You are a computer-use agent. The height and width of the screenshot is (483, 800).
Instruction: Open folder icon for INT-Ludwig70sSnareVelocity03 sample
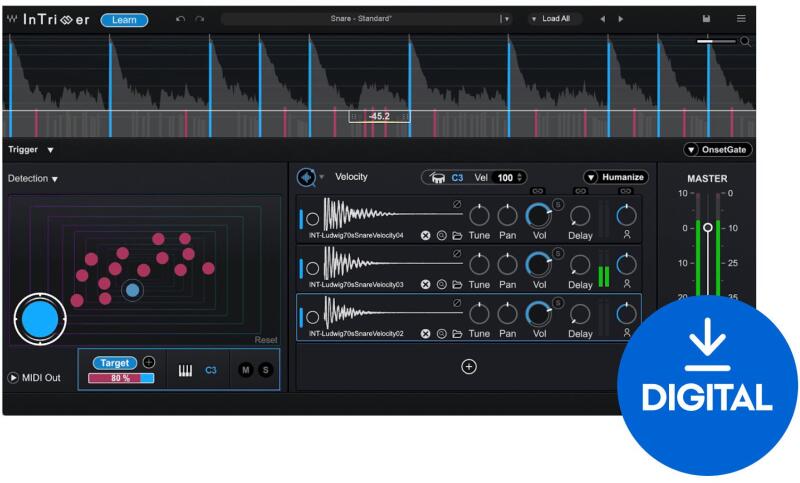pyautogui.click(x=457, y=284)
